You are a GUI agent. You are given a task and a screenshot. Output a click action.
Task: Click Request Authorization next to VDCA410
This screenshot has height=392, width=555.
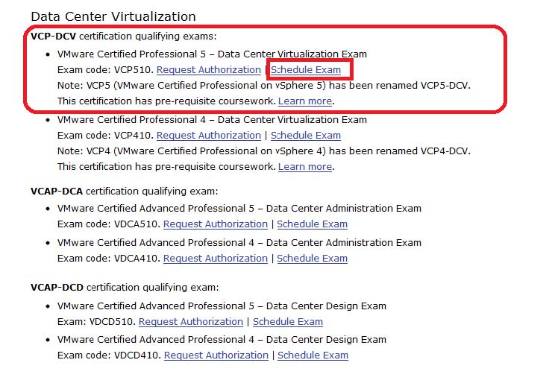click(x=216, y=259)
